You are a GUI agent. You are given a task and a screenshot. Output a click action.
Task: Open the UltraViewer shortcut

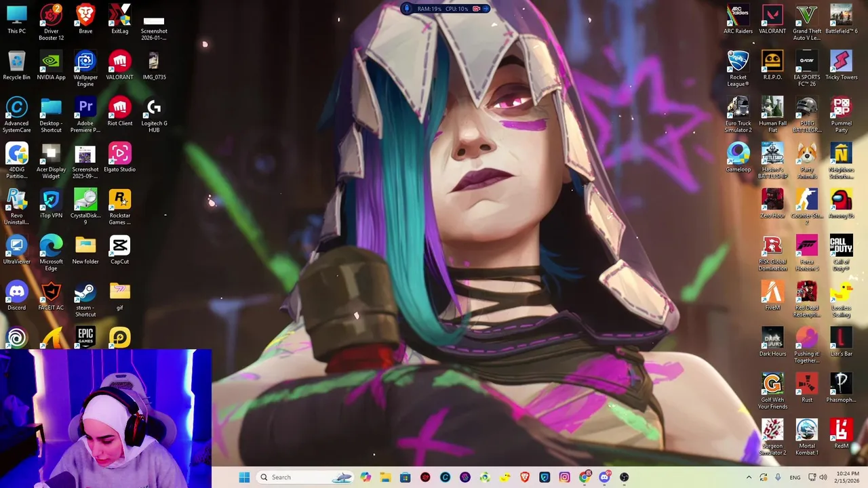click(16, 249)
